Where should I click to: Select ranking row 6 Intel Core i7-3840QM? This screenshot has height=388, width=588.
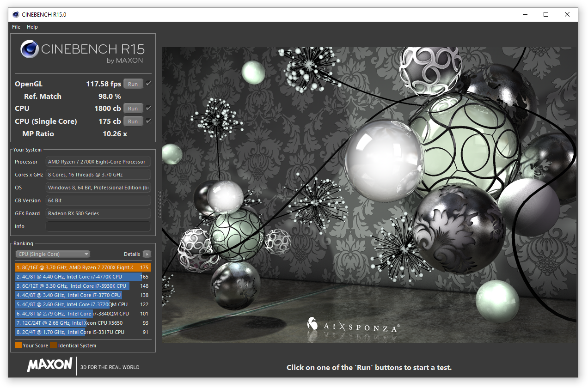(x=82, y=314)
